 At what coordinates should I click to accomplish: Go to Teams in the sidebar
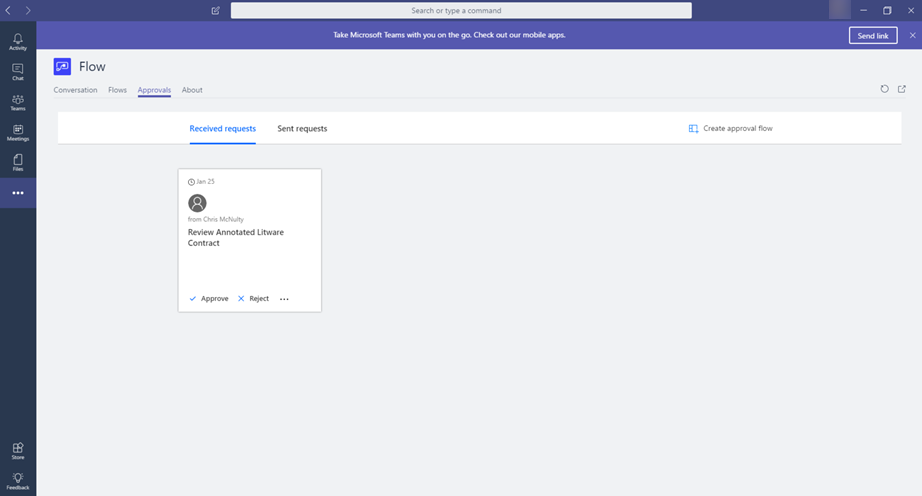(x=18, y=102)
